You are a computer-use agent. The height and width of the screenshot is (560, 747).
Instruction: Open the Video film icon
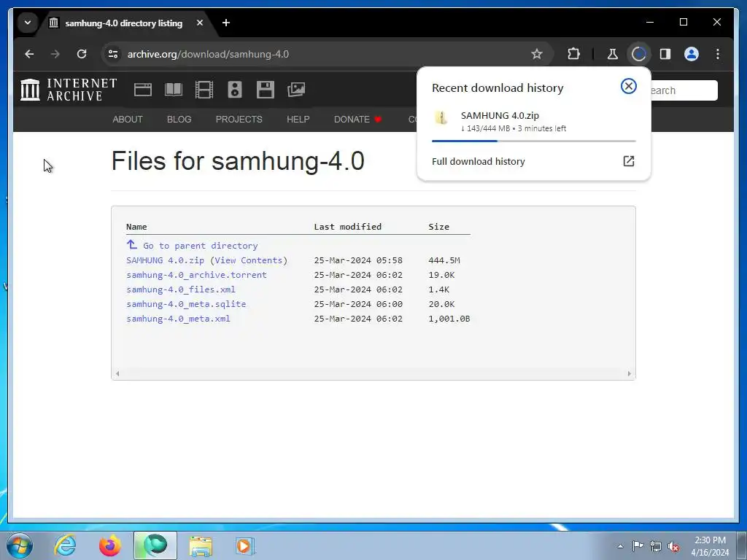pos(204,90)
